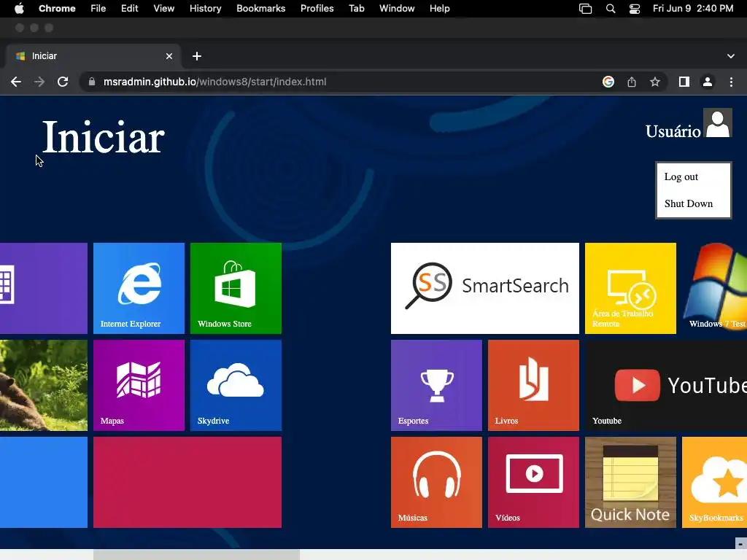Open the Chrome profile icon

pos(708,82)
